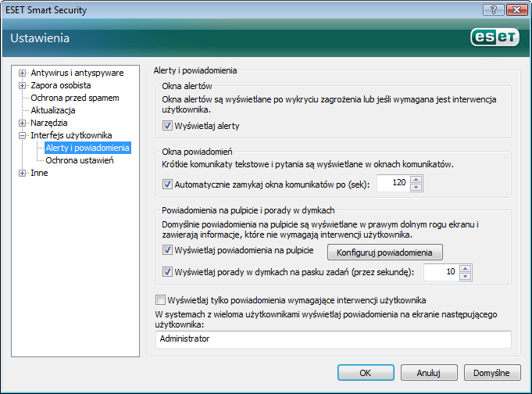Click the 10 seconds value field
This screenshot has width=532, height=394.
(x=441, y=272)
